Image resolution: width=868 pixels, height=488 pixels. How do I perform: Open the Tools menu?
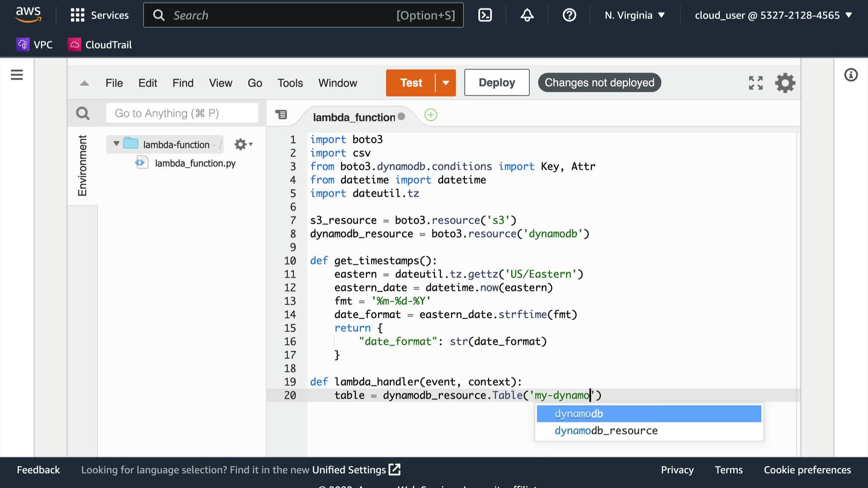(290, 83)
